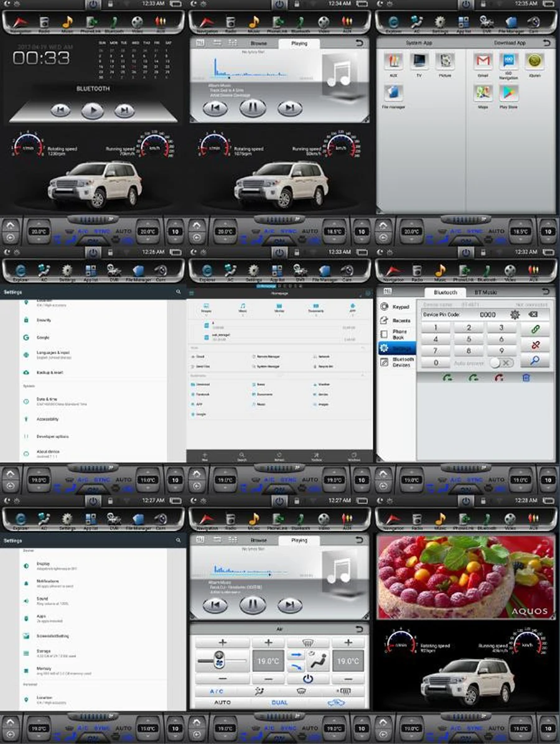
Task: Tap keypad digit 5 on Bluetooth screen
Action: pyautogui.click(x=469, y=339)
